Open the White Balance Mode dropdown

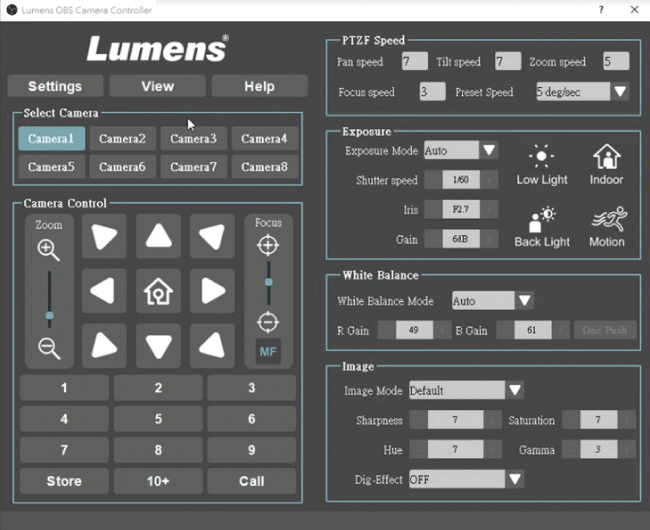tap(525, 300)
